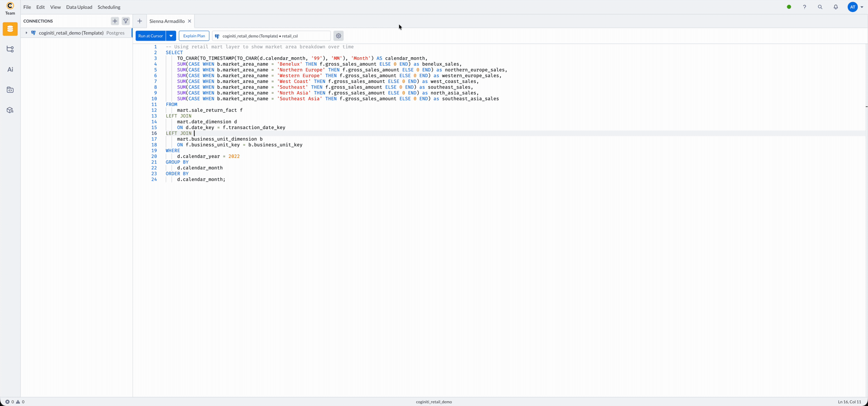Expand the coginiti_retail_demo connection tree
The image size is (868, 406).
pyautogui.click(x=26, y=33)
